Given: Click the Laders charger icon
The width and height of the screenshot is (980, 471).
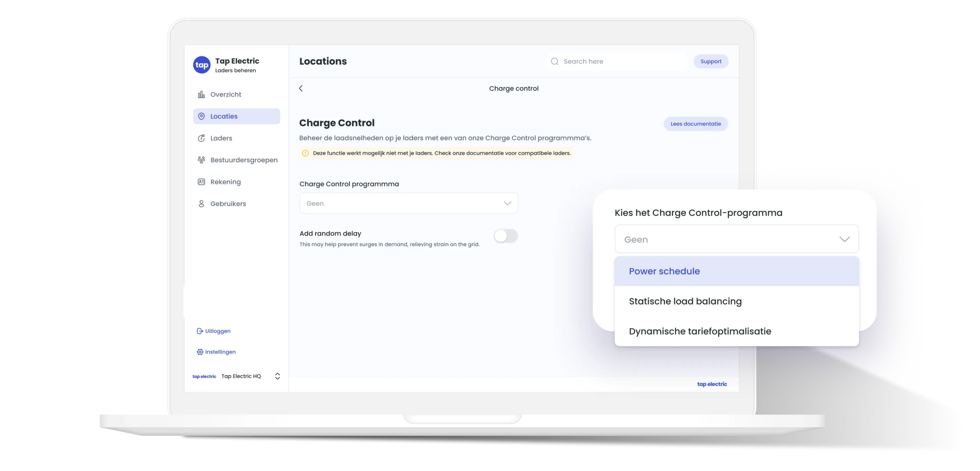Looking at the screenshot, I should coord(201,138).
